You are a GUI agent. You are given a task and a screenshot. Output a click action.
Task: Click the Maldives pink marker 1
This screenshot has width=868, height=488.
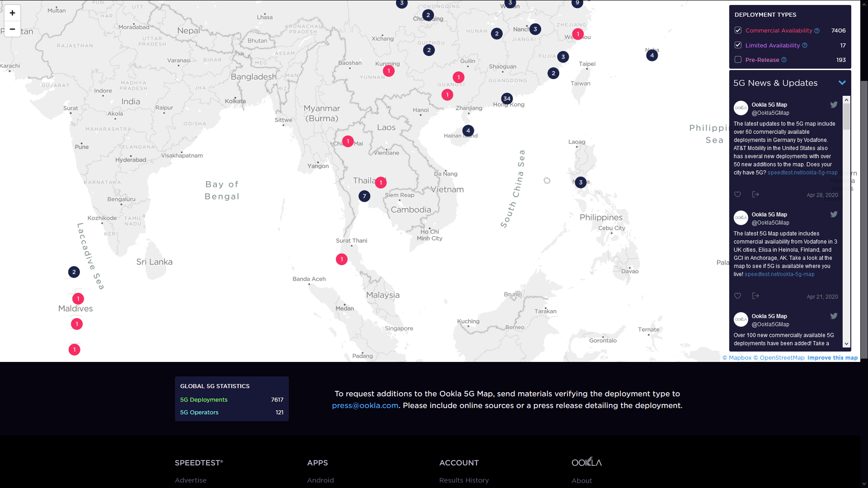tap(78, 299)
